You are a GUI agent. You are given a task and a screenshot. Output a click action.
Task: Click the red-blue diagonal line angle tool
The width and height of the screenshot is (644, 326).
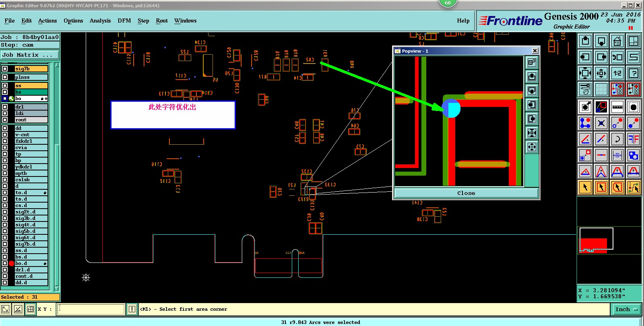pos(585,139)
